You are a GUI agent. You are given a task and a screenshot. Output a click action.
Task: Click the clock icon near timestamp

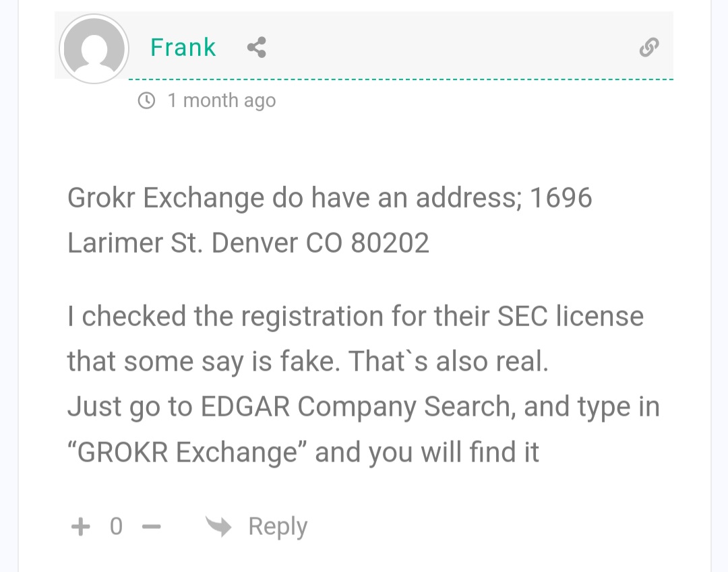(146, 101)
